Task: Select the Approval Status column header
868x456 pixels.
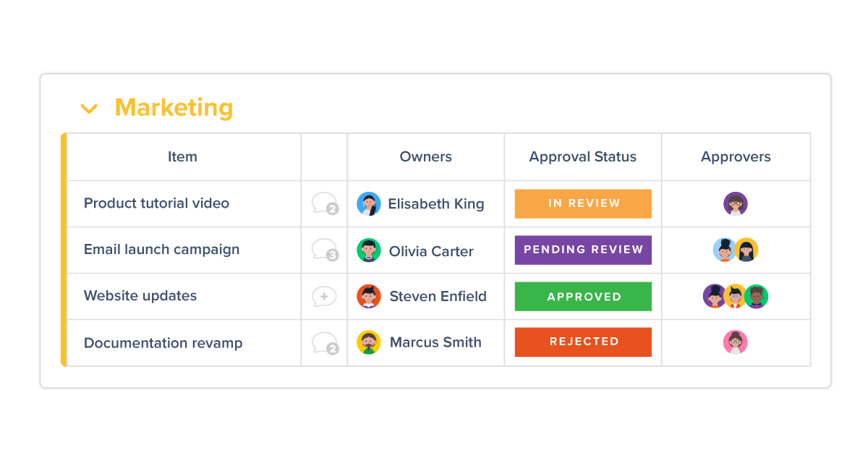Action: tap(583, 157)
